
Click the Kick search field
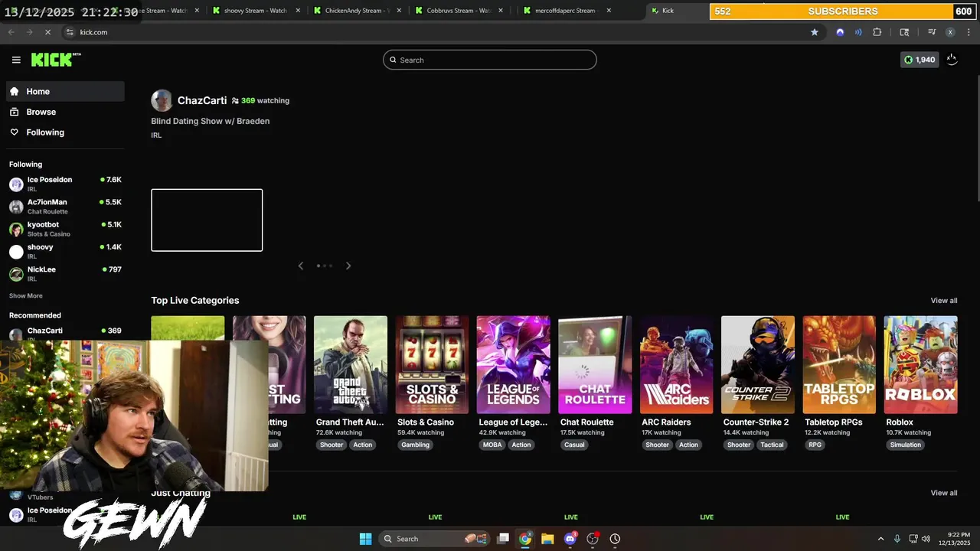pos(490,60)
